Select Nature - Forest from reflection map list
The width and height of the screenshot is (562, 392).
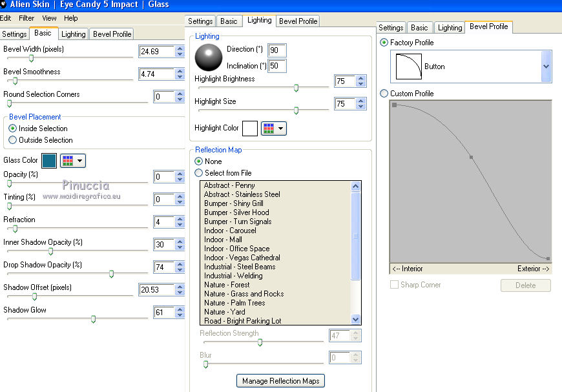click(x=227, y=285)
